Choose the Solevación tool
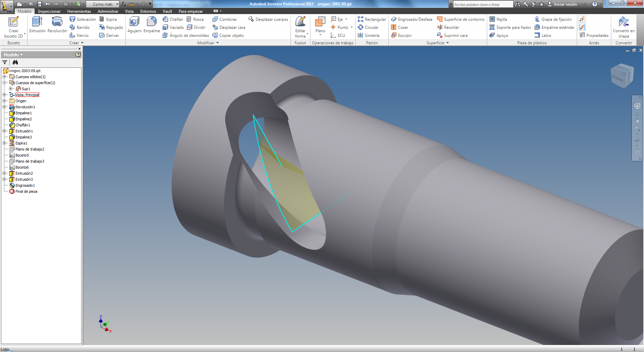 tap(83, 19)
